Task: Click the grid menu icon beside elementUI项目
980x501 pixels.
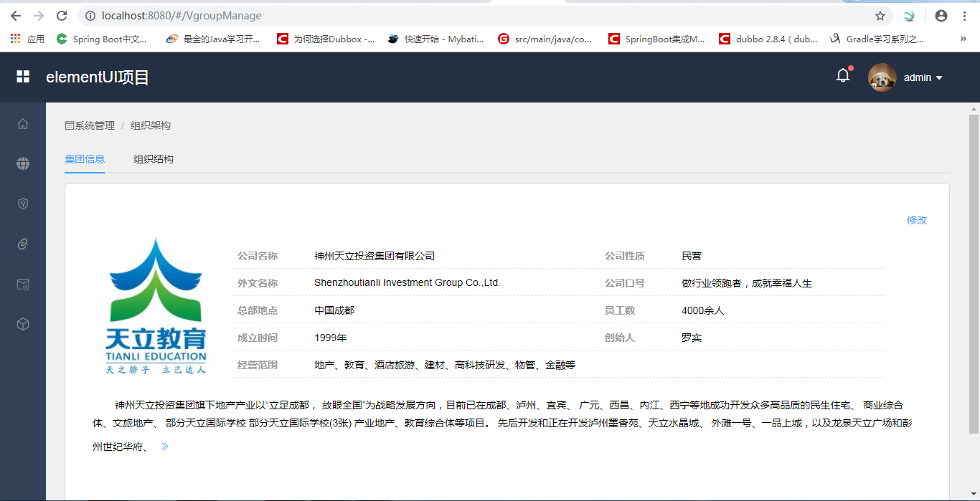Action: (23, 77)
